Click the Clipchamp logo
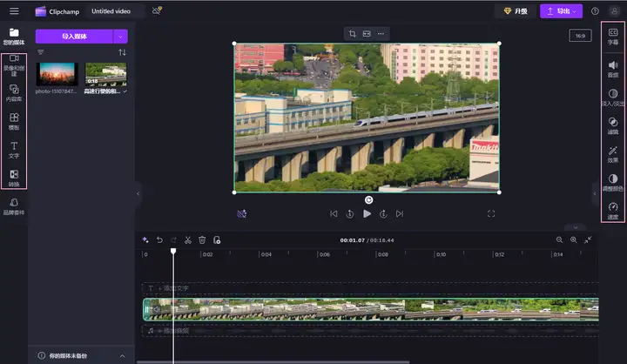The height and width of the screenshot is (364, 627). pos(57,11)
